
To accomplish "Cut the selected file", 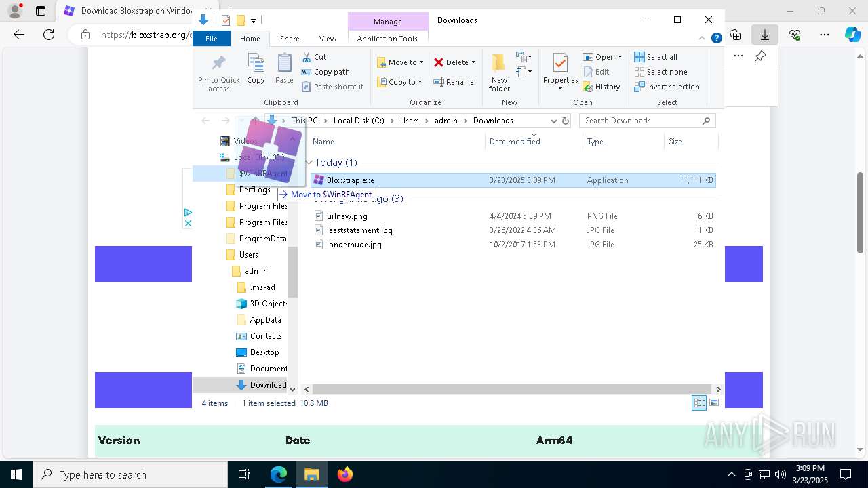I will point(314,57).
